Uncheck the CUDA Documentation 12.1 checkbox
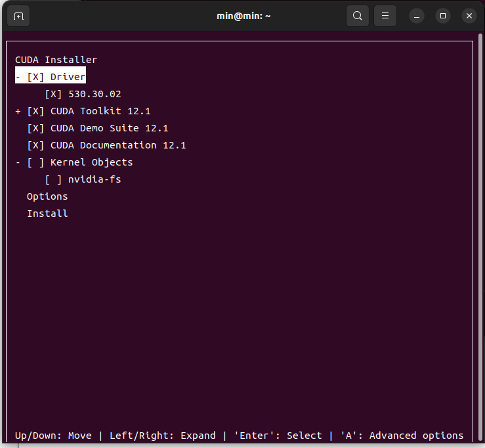Image resolution: width=485 pixels, height=448 pixels. tap(35, 145)
